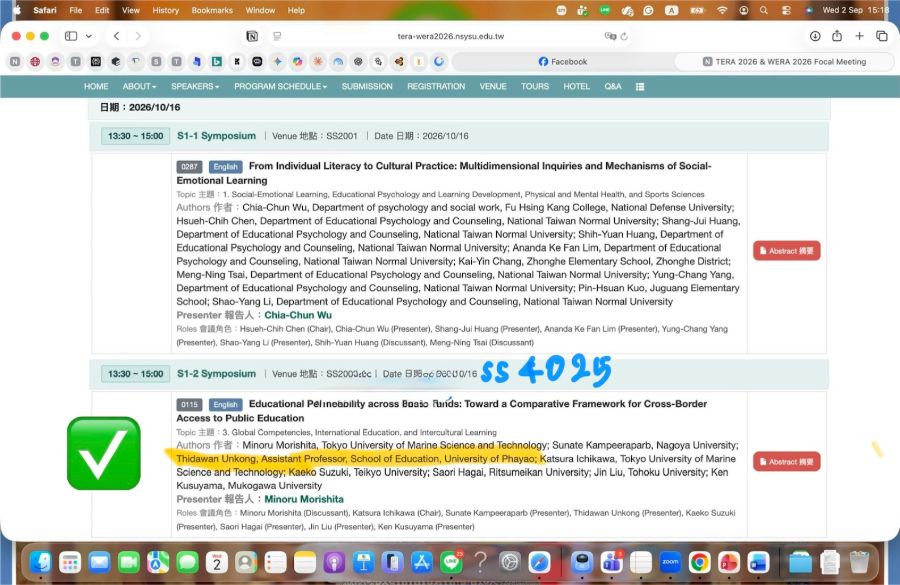900x585 pixels.
Task: Go forward to the next page
Action: tap(138, 36)
